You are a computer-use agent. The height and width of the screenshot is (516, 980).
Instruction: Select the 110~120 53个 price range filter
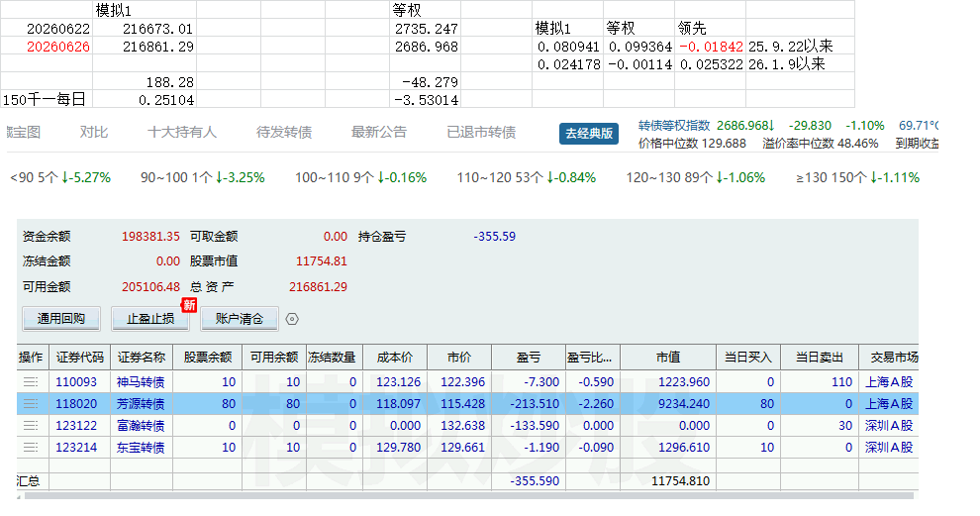tap(527, 177)
